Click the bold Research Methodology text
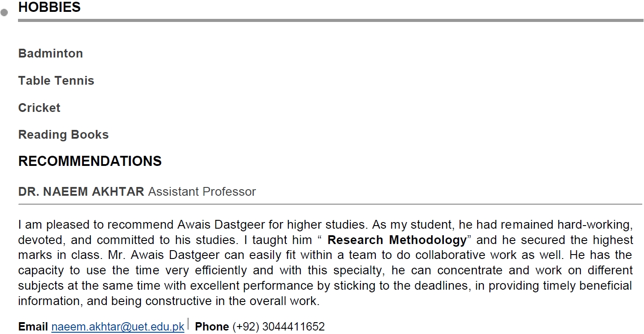This screenshot has height=334, width=644. (397, 240)
